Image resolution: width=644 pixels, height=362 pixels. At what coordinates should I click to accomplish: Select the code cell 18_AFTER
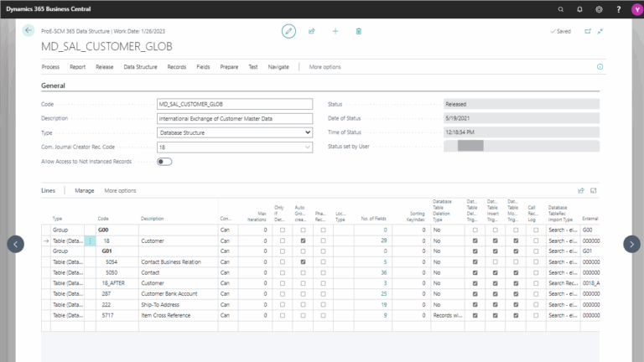point(117,283)
